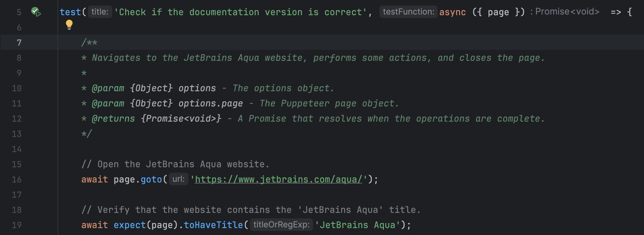Click line number 16 in the gutter

[17, 179]
